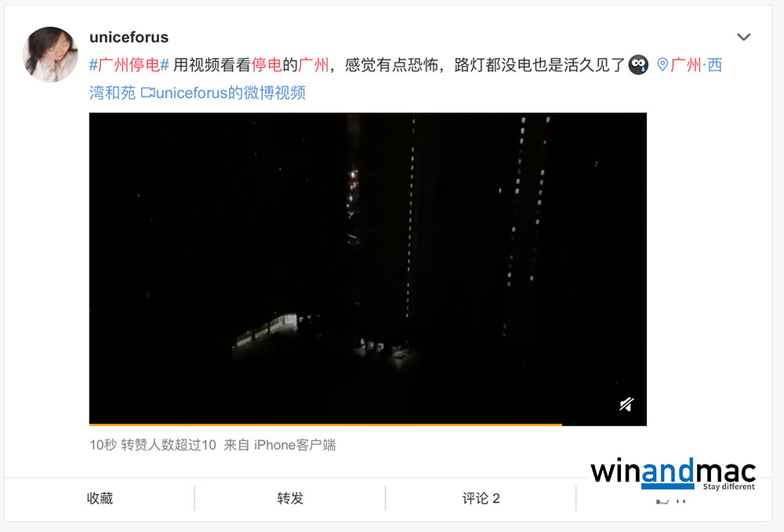Click the location pin icon

tap(662, 64)
